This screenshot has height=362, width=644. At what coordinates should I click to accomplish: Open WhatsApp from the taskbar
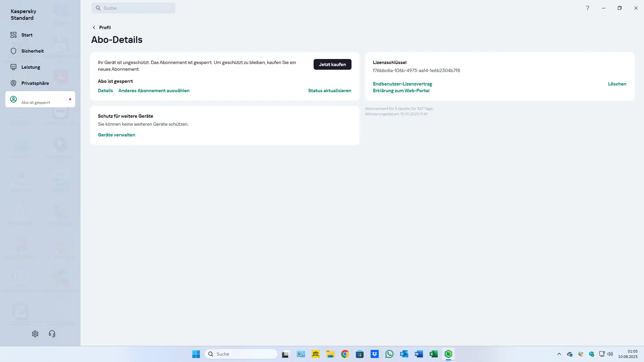(389, 354)
